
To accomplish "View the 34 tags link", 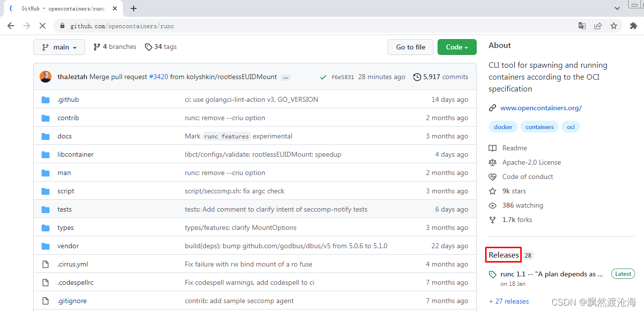I will coord(161,47).
